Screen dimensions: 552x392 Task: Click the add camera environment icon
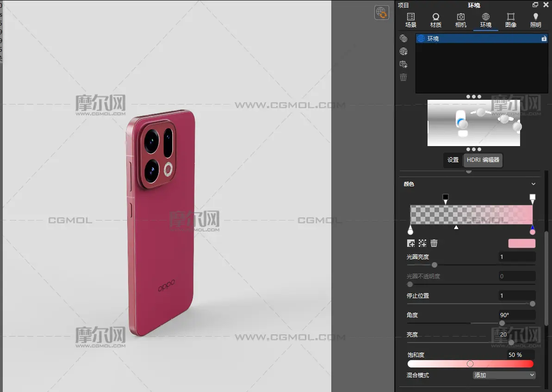pos(403,64)
